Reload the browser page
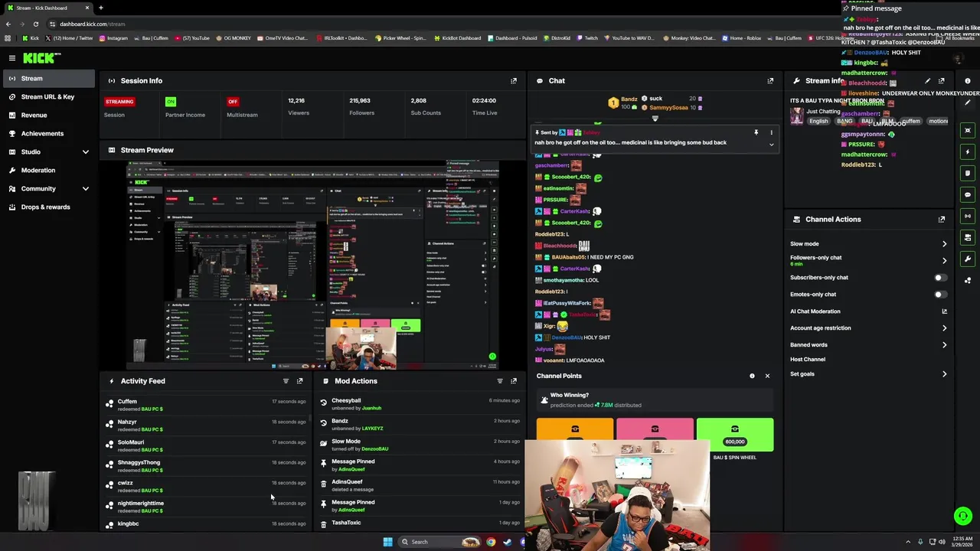Screen dimensions: 980x551 [35, 24]
